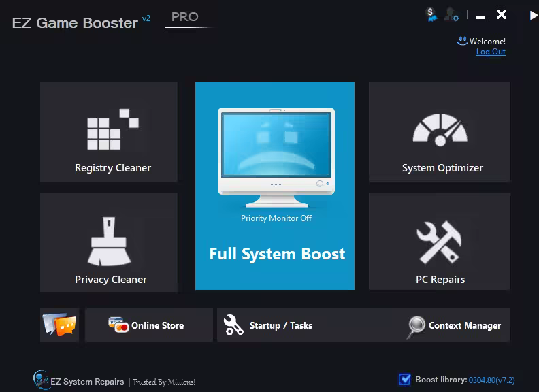Open the chat feedback bubble icon
Viewport: 539px width, 392px height.
pyautogui.click(x=59, y=324)
